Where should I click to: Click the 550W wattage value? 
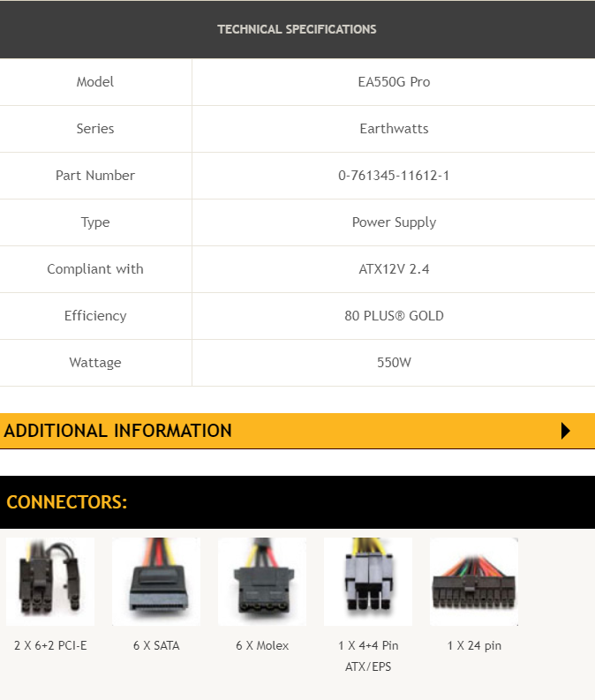coord(394,363)
